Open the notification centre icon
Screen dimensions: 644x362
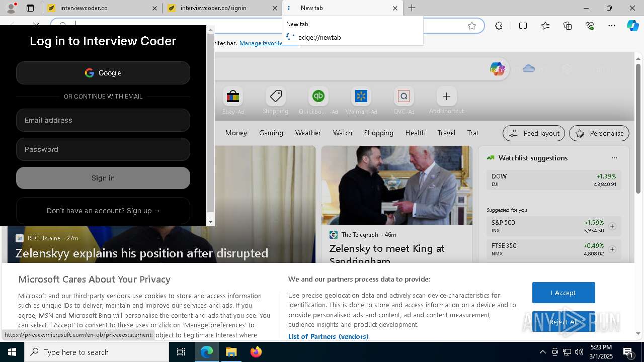(628, 352)
